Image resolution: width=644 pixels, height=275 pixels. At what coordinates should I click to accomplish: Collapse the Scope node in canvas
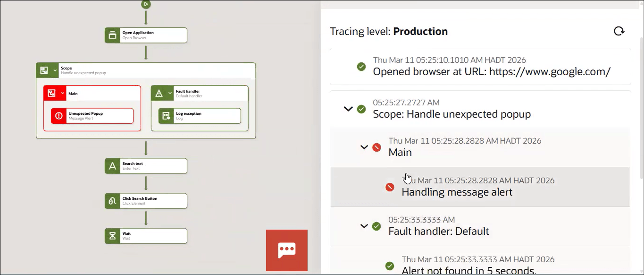pyautogui.click(x=55, y=70)
